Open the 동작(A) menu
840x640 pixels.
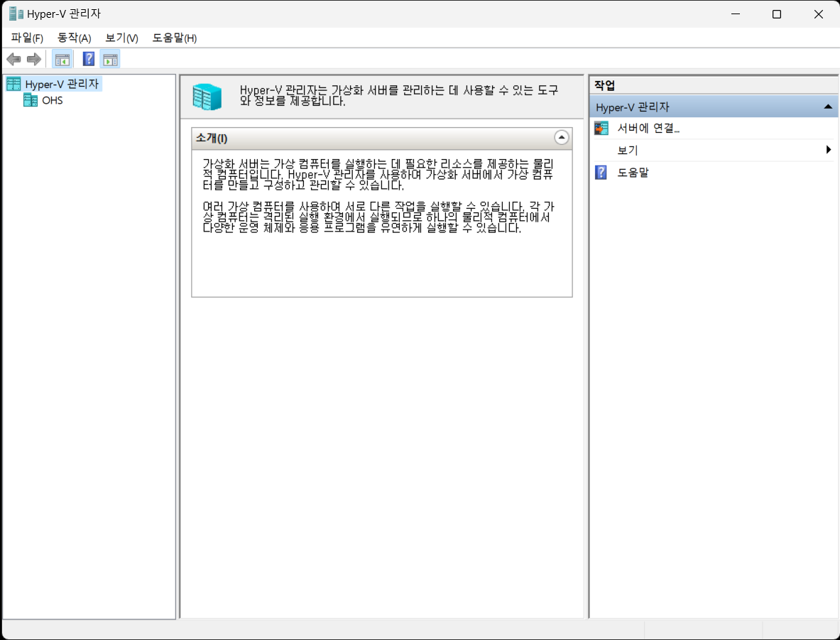tap(75, 38)
